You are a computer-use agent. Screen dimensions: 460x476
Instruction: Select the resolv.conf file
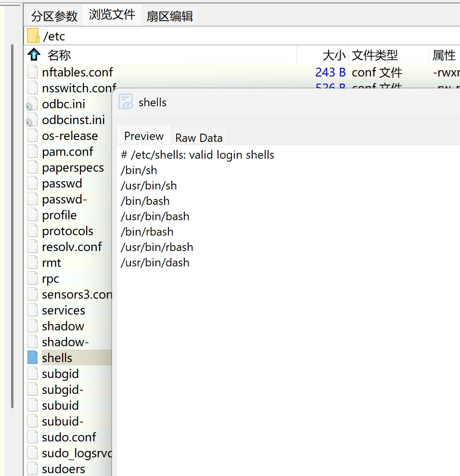click(72, 247)
